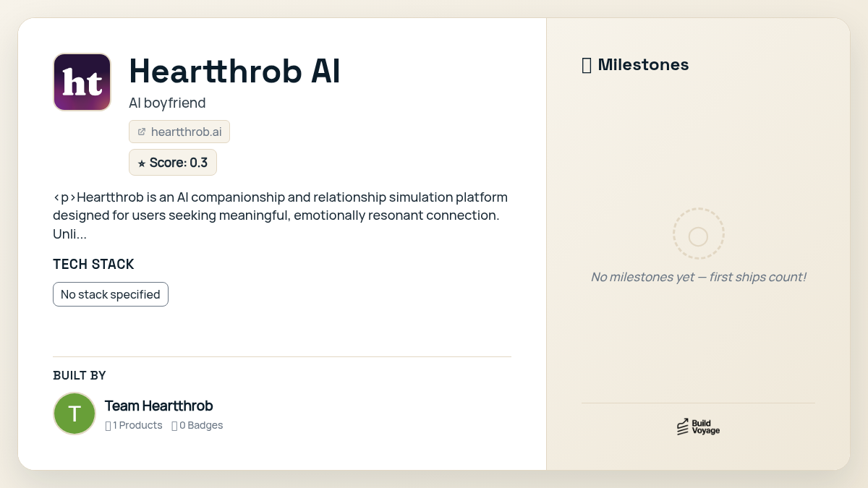868x488 pixels.
Task: Select the Team Heartthrob avatar circle
Action: coord(75,414)
